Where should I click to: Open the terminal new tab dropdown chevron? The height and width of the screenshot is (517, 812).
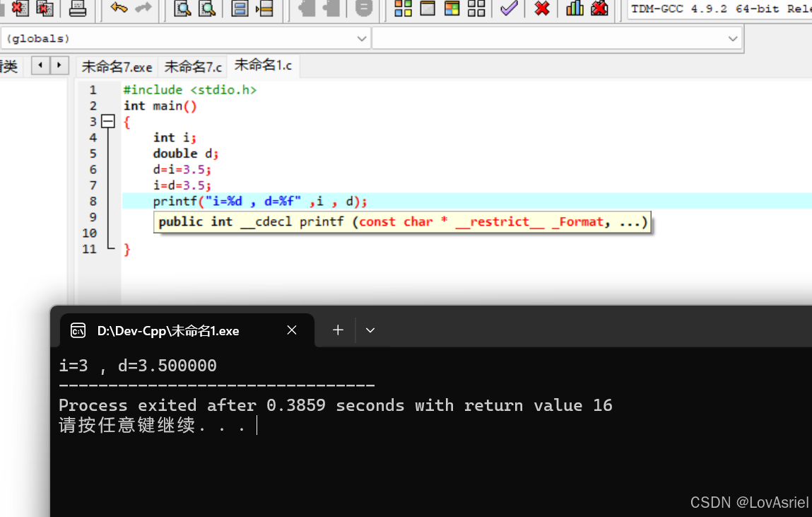tap(370, 330)
